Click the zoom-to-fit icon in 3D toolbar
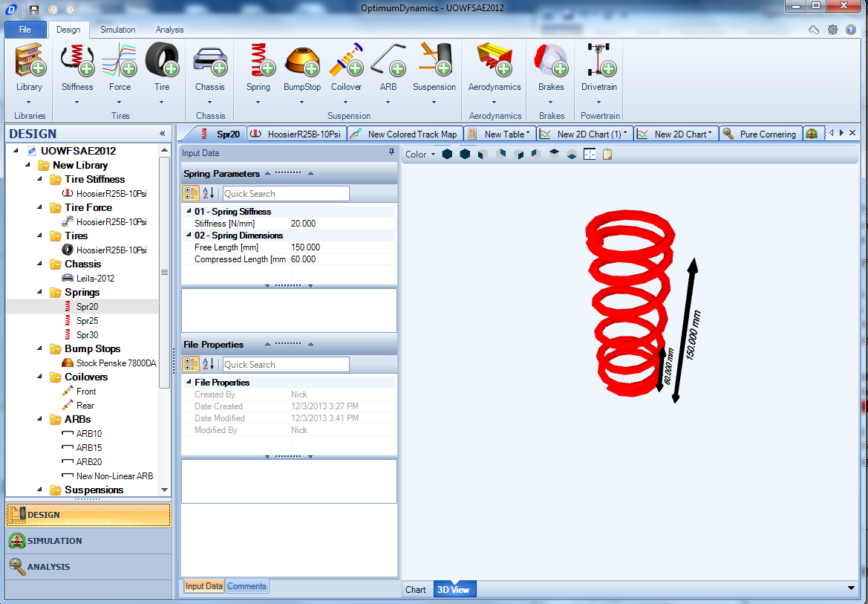The width and height of the screenshot is (868, 604). point(590,154)
